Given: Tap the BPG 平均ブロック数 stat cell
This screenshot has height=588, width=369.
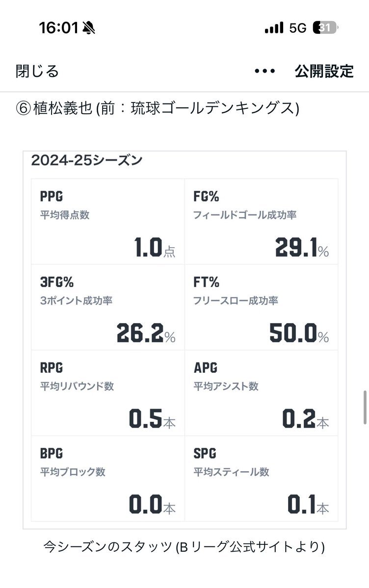Looking at the screenshot, I should coord(108,478).
